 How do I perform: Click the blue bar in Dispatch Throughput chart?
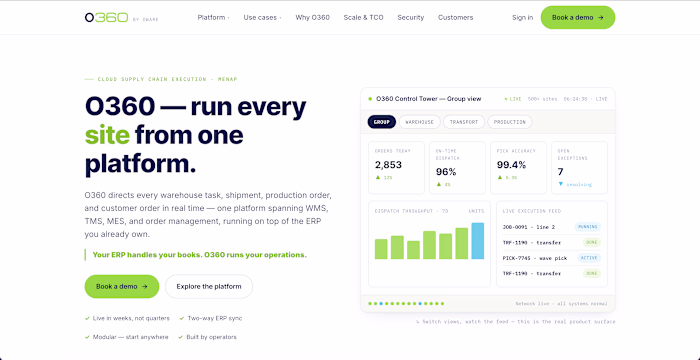[478, 241]
